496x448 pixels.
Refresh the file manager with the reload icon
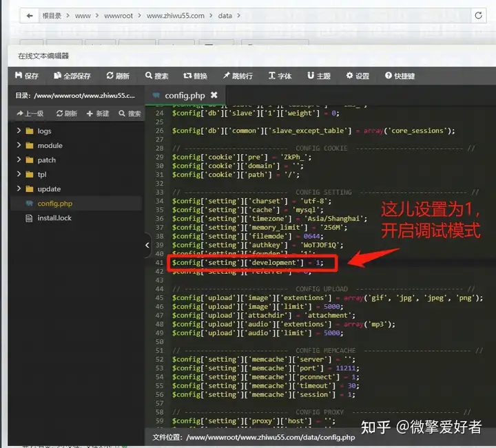click(478, 15)
